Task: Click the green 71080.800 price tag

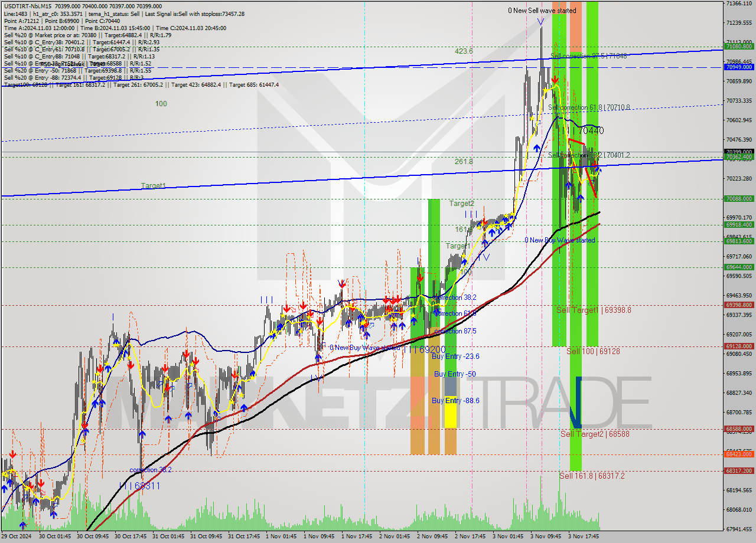Action: [739, 46]
